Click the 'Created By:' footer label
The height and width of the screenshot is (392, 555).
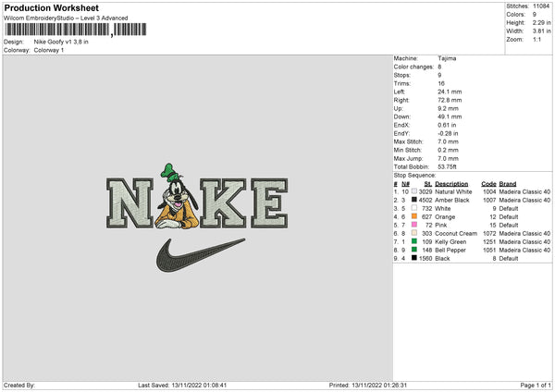19,386
